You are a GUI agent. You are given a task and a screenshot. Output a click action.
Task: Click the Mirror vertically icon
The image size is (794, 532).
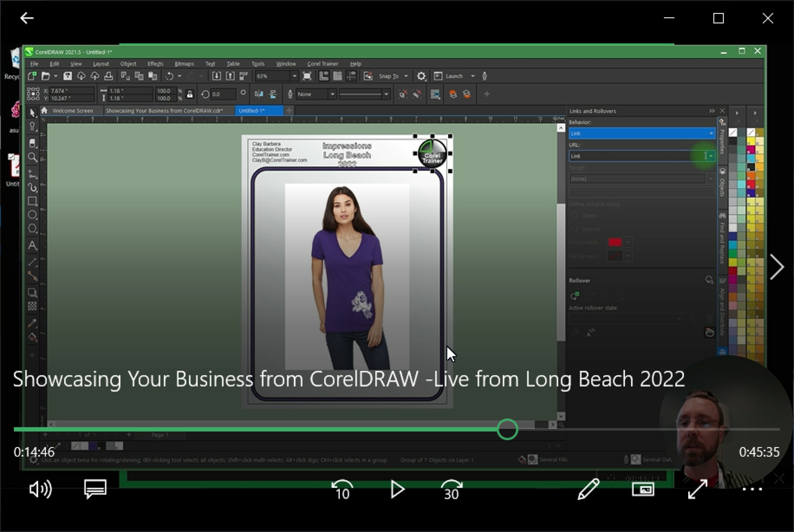pyautogui.click(x=273, y=94)
